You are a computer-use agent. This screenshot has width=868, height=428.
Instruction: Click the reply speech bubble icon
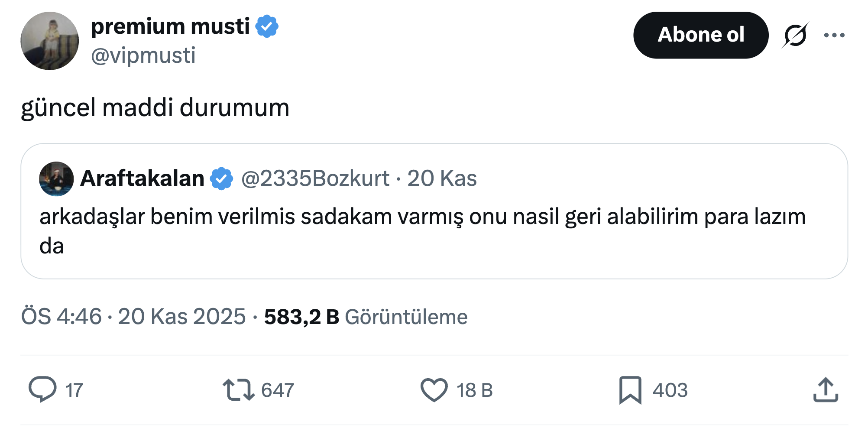point(42,389)
